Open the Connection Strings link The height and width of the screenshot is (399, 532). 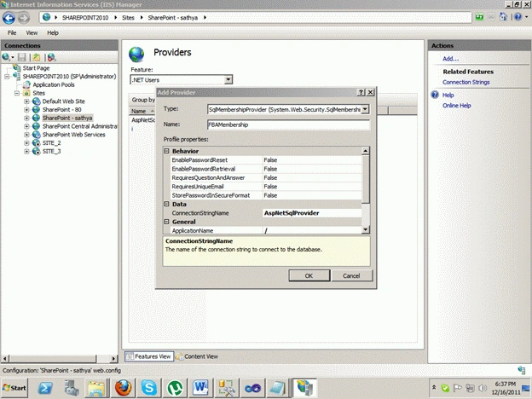465,82
